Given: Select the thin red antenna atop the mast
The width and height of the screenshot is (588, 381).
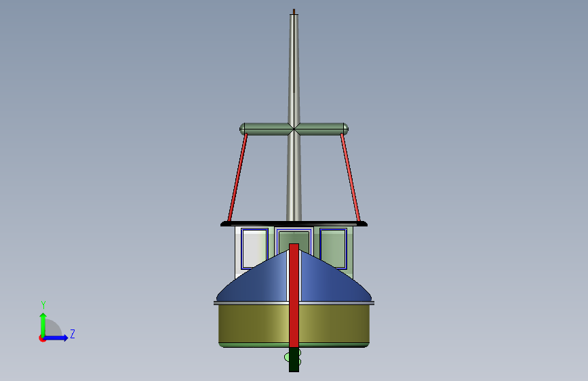Looking at the screenshot, I should tap(294, 12).
